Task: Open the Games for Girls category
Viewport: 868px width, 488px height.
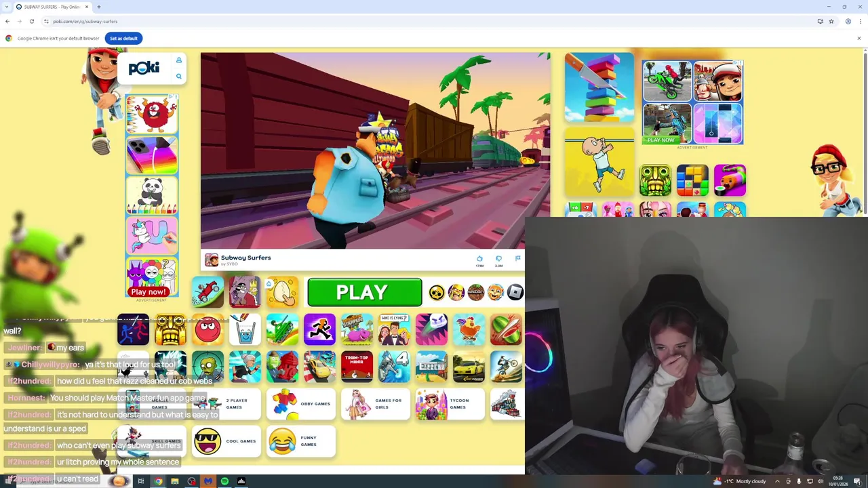Action: coord(376,404)
